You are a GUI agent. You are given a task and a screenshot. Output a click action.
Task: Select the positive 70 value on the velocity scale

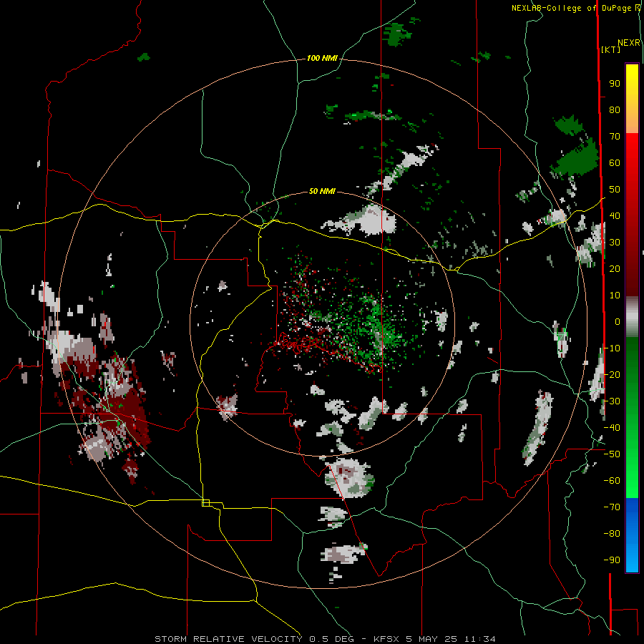coord(615,137)
